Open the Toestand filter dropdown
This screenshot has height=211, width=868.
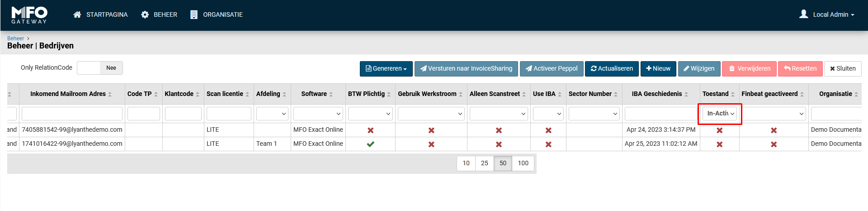(x=720, y=114)
